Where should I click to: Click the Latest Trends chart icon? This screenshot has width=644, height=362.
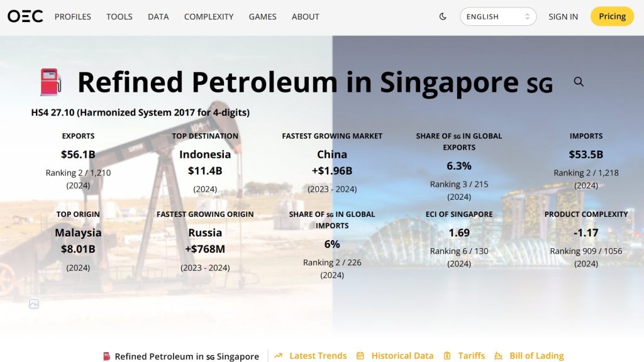click(279, 356)
